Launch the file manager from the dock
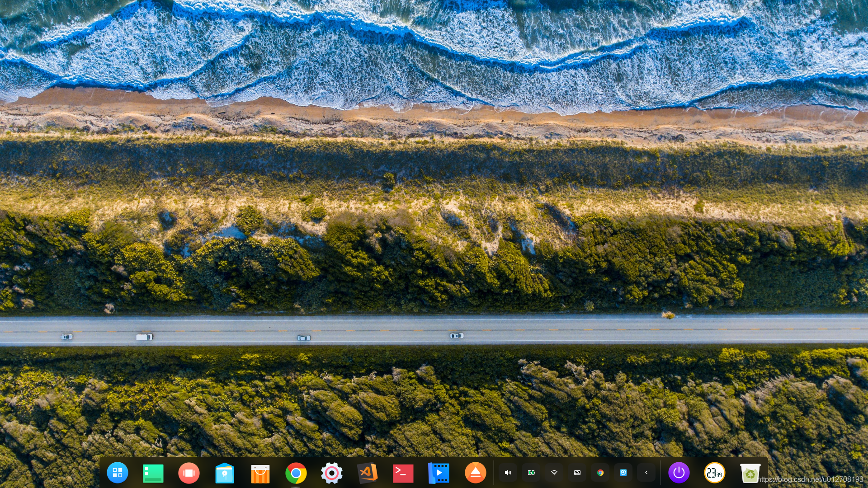The width and height of the screenshot is (868, 488). pyautogui.click(x=224, y=473)
